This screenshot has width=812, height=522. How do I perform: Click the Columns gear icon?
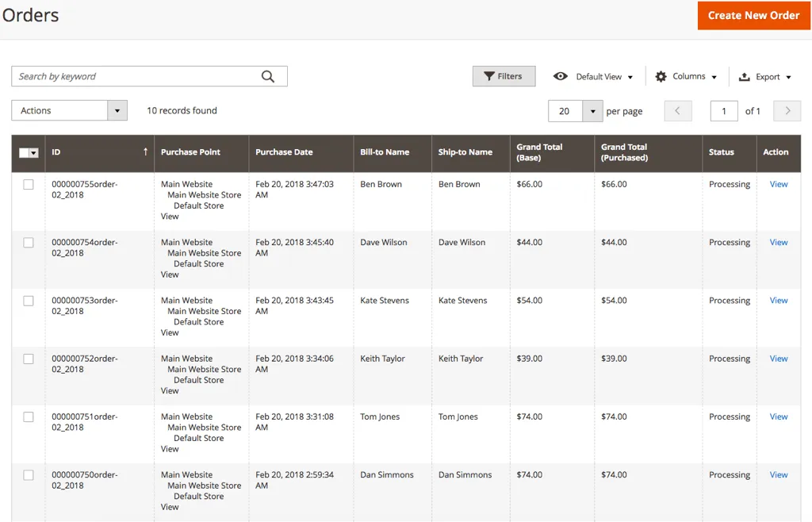coord(661,76)
